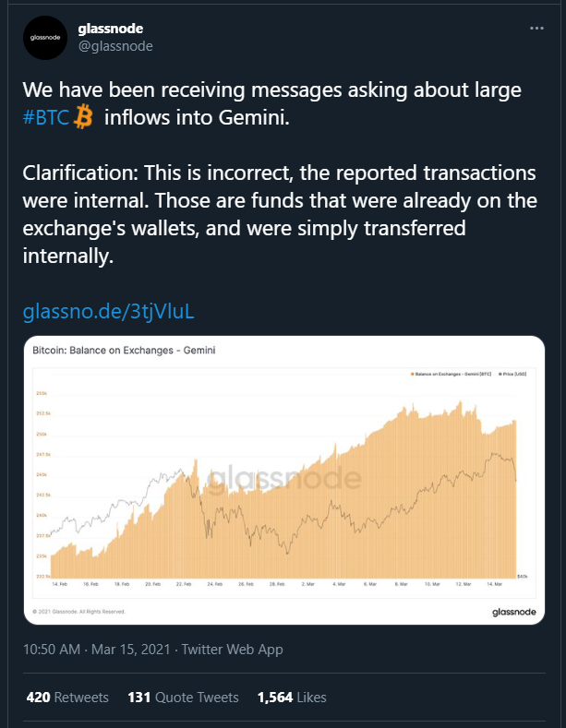Open the #BTC hashtag link
Screen dimensions: 566x728
(x=46, y=117)
